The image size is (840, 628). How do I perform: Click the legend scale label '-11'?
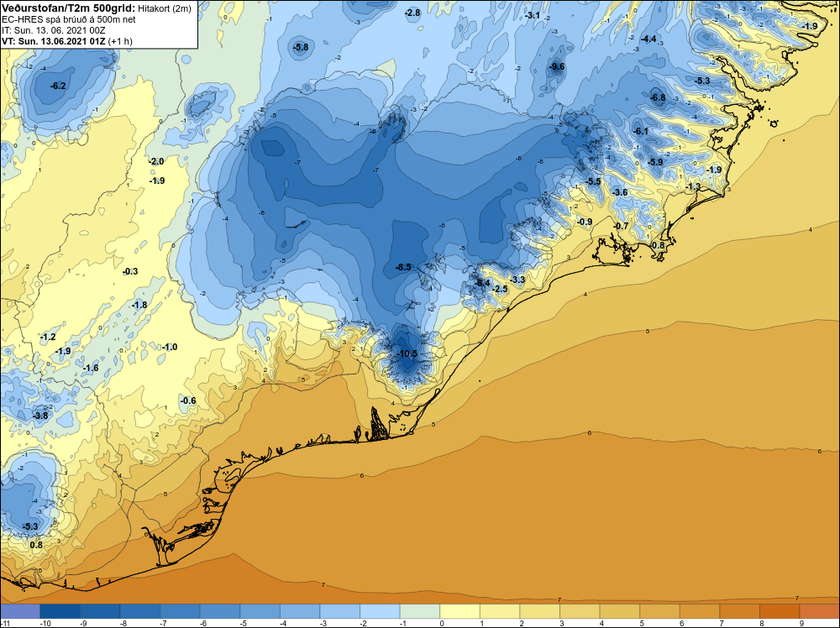(x=4, y=623)
